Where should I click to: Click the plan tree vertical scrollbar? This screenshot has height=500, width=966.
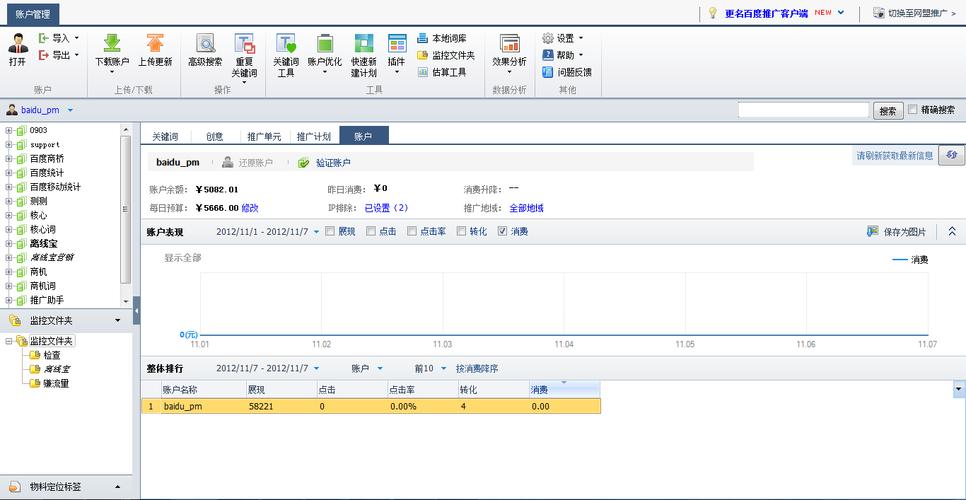pos(126,209)
